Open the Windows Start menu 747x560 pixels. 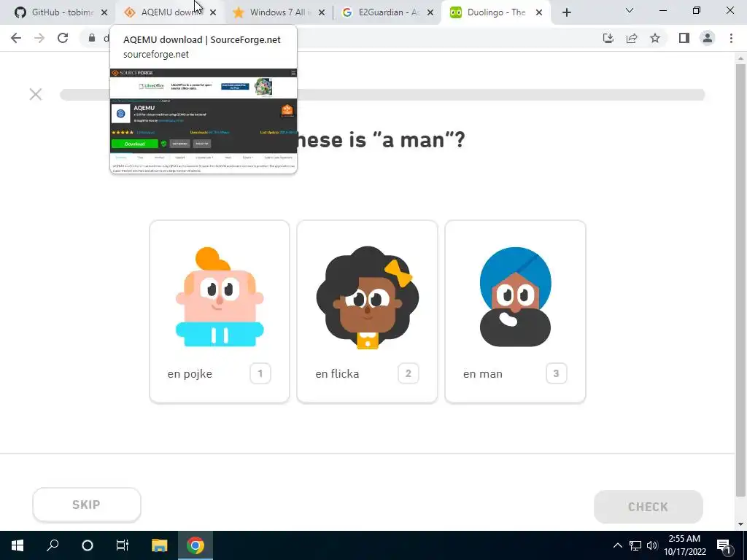pos(18,545)
